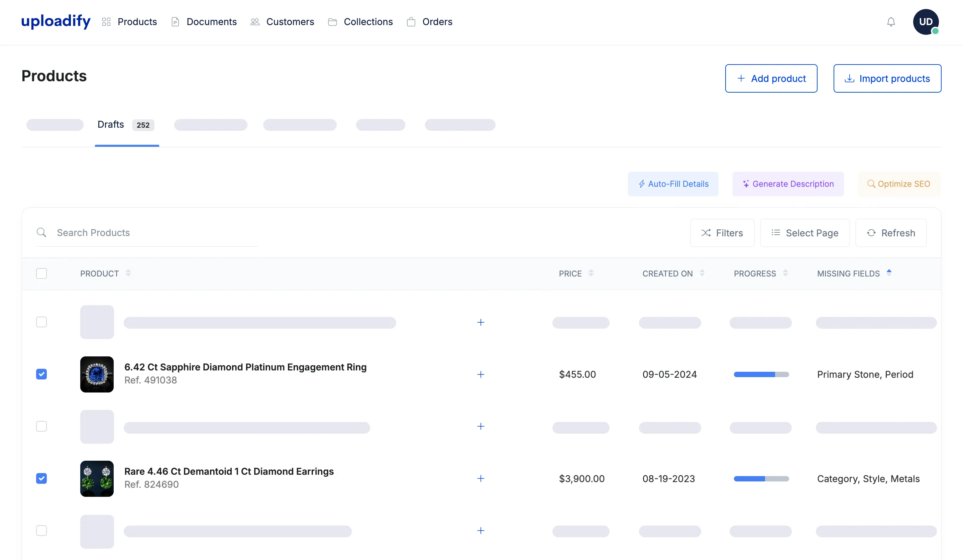Click Generate Description
Viewport: 963px width, 560px height.
point(787,184)
